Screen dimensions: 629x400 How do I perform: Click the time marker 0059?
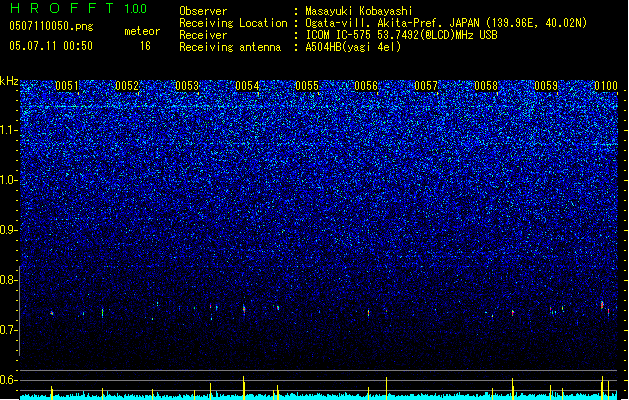click(546, 86)
